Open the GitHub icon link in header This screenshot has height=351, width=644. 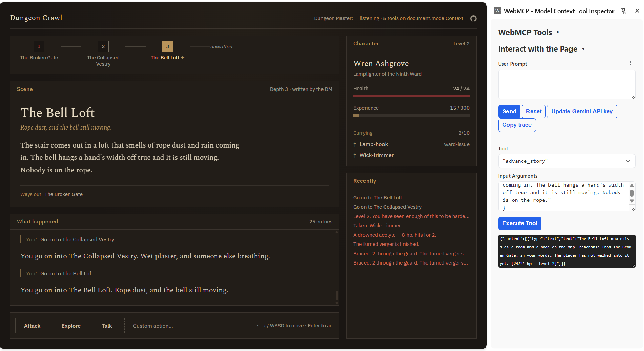coord(473,18)
